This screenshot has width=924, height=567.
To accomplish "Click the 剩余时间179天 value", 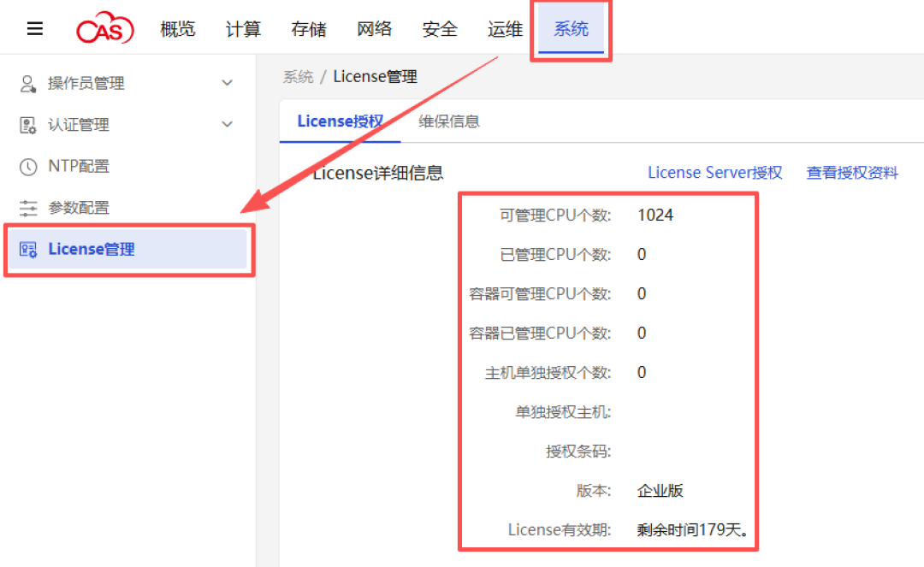I will point(693,530).
